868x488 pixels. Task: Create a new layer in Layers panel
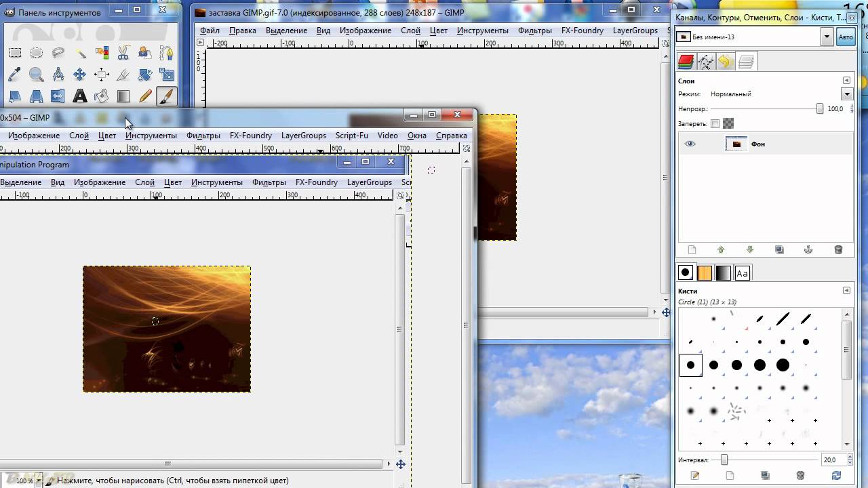click(692, 249)
